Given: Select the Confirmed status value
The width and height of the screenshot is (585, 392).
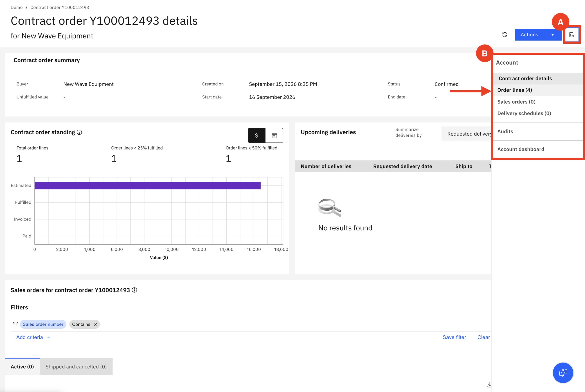Looking at the screenshot, I should click(446, 84).
